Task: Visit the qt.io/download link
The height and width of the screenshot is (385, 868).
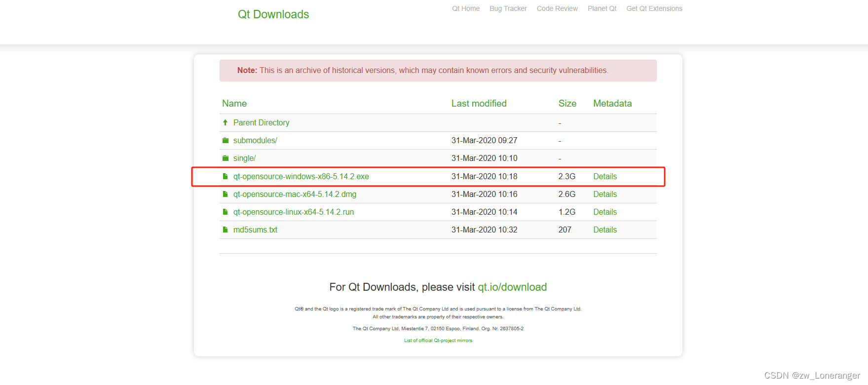Action: click(512, 287)
